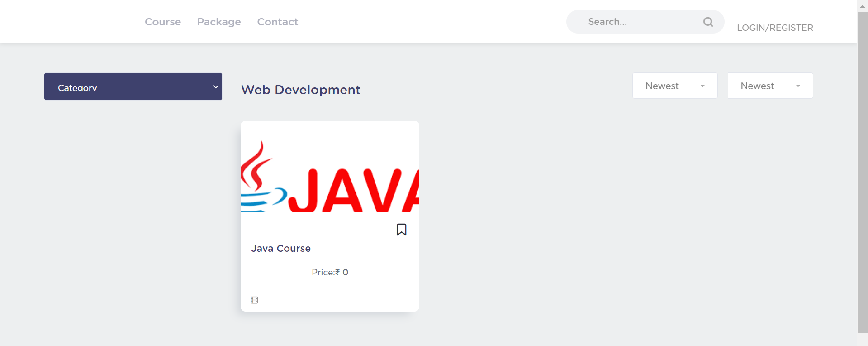This screenshot has width=868, height=346.
Task: Expand the Category dropdown
Action: tap(133, 86)
